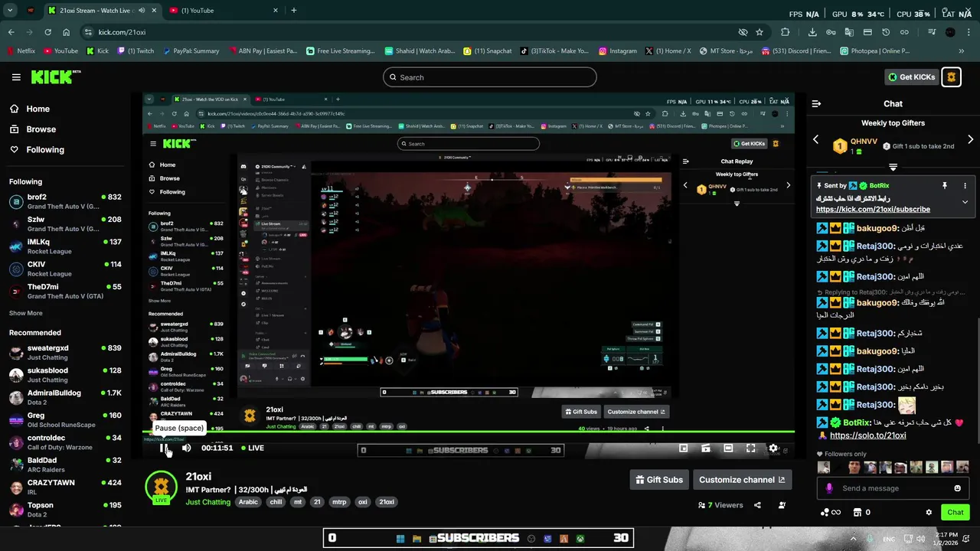980x551 pixels.
Task: Click the user icon beside share
Action: click(782, 505)
